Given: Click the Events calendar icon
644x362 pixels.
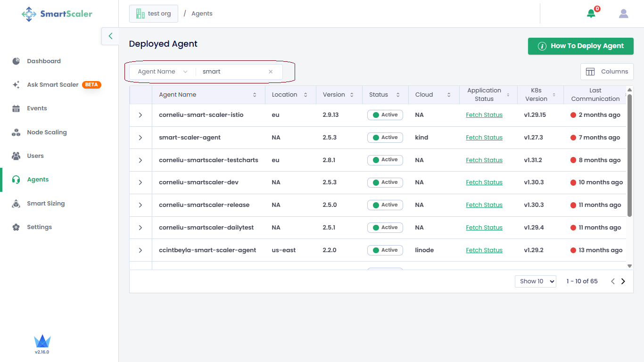Looking at the screenshot, I should 16,108.
